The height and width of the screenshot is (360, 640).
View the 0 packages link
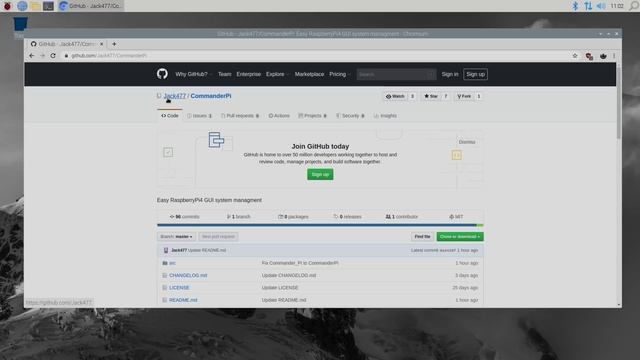pos(293,217)
